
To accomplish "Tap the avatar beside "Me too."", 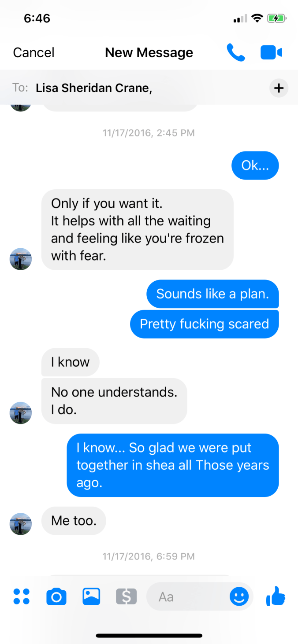I will 21,524.
